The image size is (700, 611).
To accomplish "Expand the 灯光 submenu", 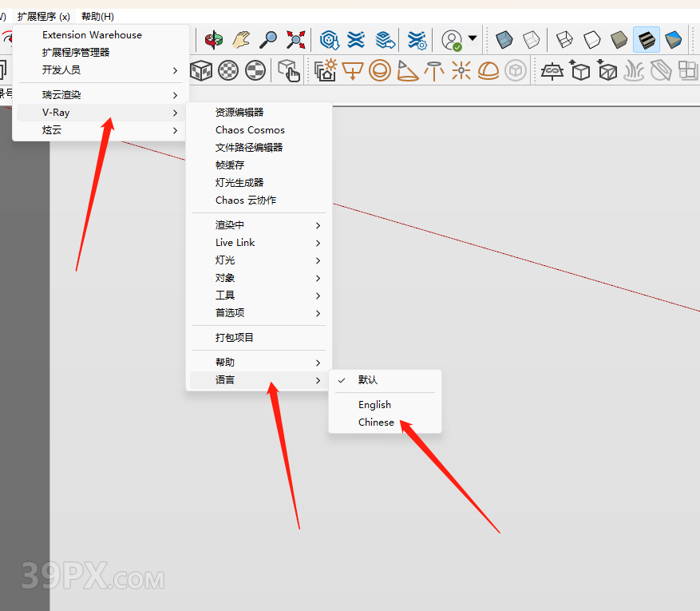I will (x=259, y=260).
